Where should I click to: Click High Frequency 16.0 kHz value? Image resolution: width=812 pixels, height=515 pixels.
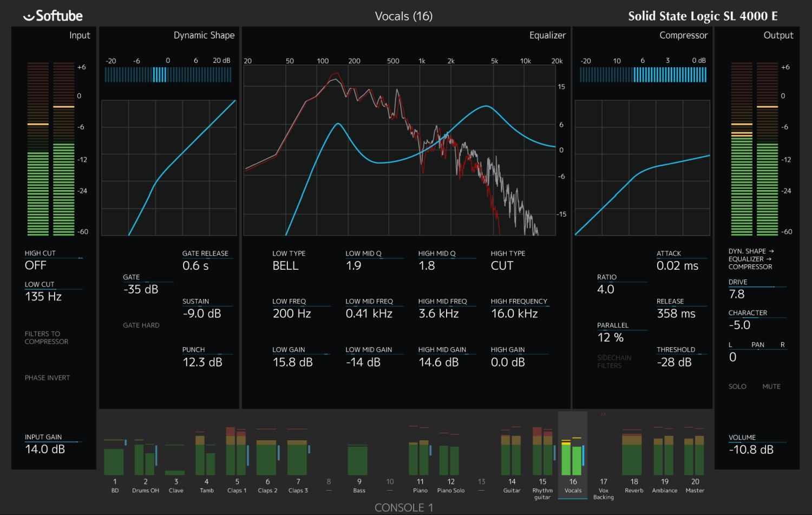[x=514, y=314]
